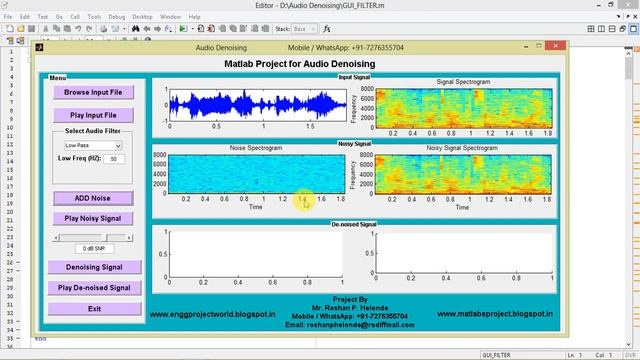
Task: Click the green Run script icon
Action: [183, 29]
